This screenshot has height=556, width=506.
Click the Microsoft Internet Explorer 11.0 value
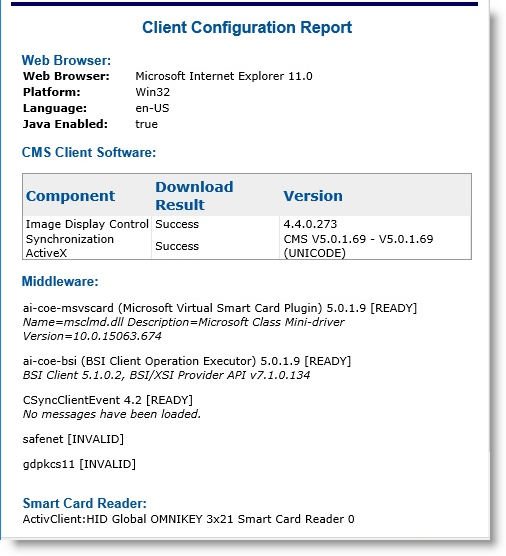click(x=224, y=76)
